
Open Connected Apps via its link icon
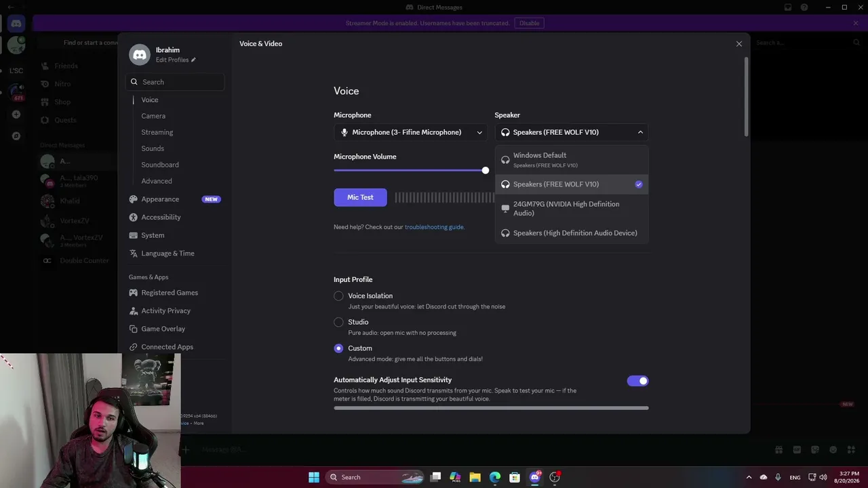(x=134, y=347)
